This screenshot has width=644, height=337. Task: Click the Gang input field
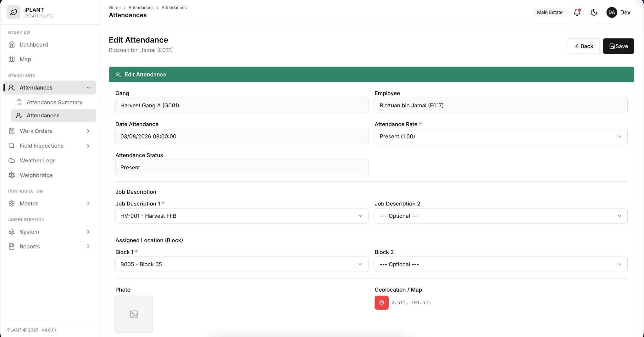pos(242,105)
